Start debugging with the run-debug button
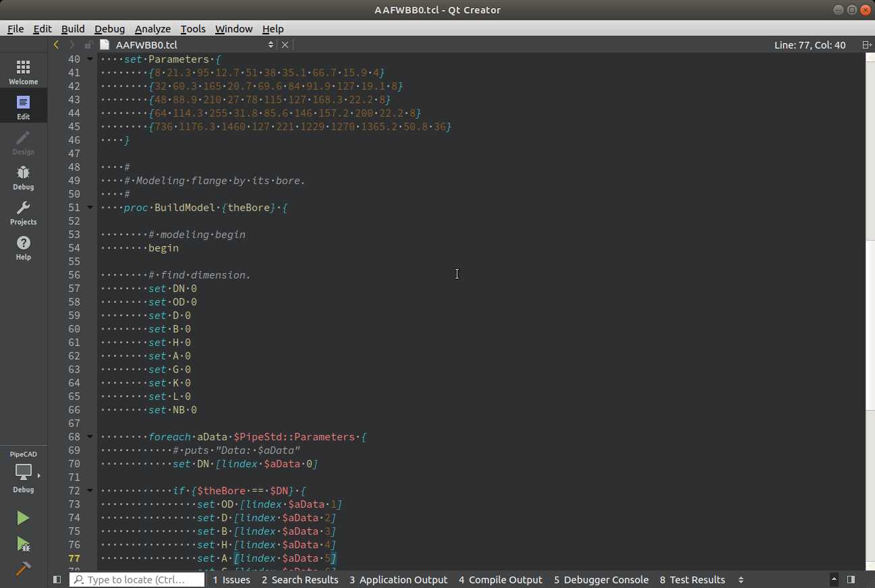This screenshot has height=588, width=875. pos(23,543)
